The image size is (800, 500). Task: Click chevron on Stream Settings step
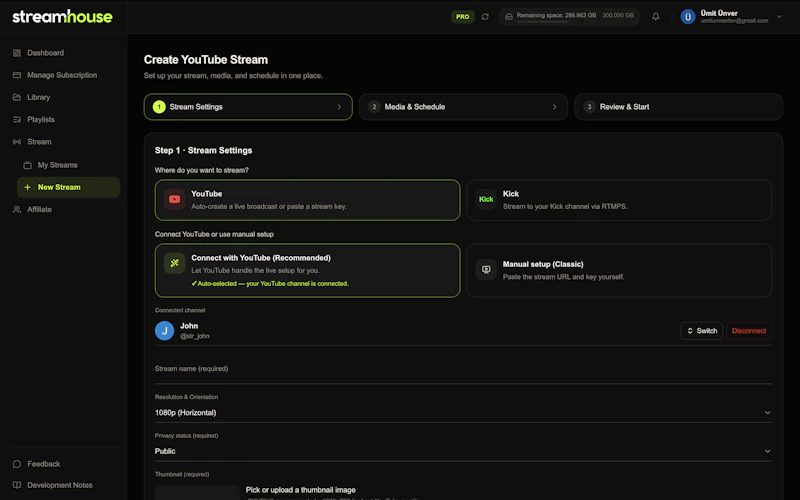pyautogui.click(x=339, y=107)
